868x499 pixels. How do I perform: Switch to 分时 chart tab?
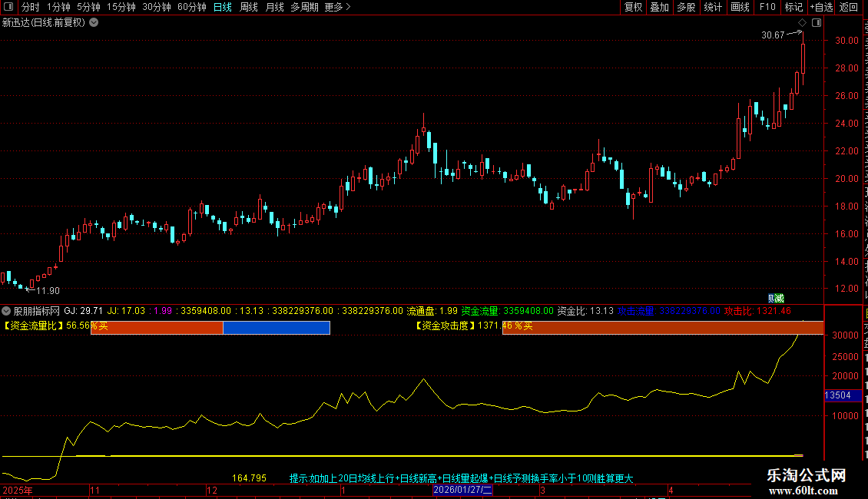pyautogui.click(x=31, y=7)
